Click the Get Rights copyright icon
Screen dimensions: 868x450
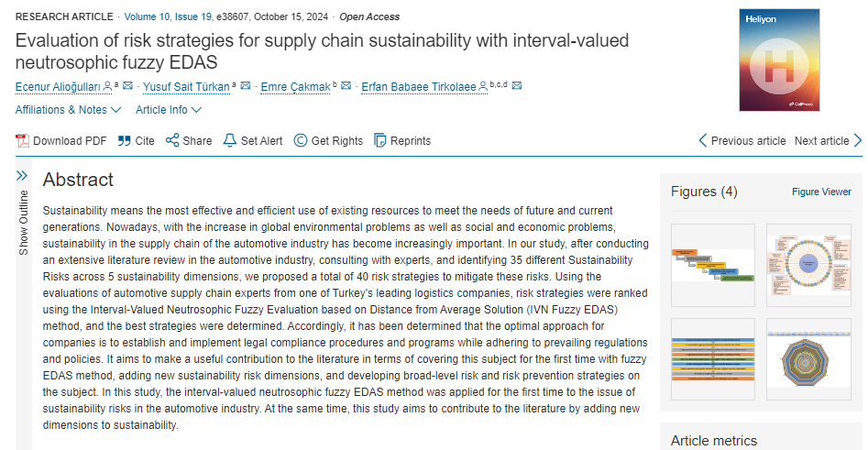[x=301, y=140]
